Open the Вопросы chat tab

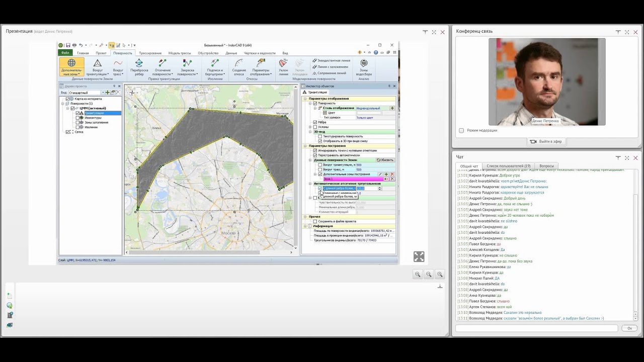point(546,166)
